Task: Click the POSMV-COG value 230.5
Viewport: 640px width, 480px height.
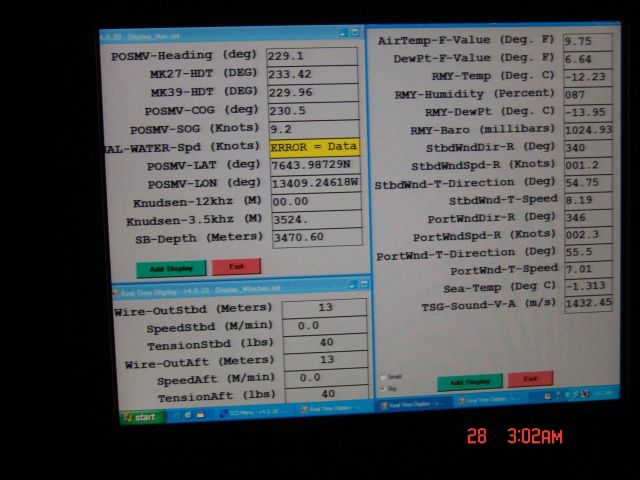Action: pyautogui.click(x=314, y=111)
